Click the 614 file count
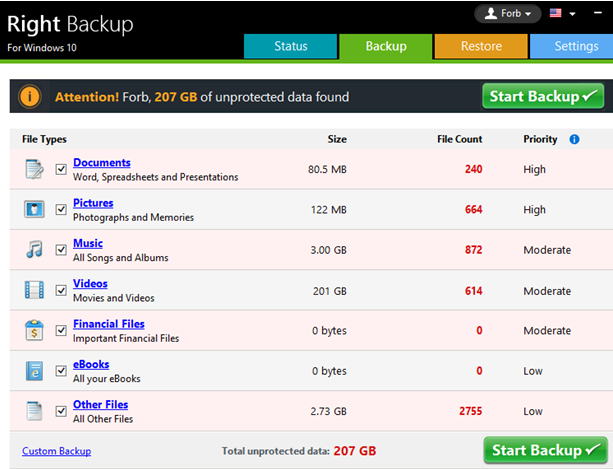This screenshot has width=613, height=469. point(473,291)
